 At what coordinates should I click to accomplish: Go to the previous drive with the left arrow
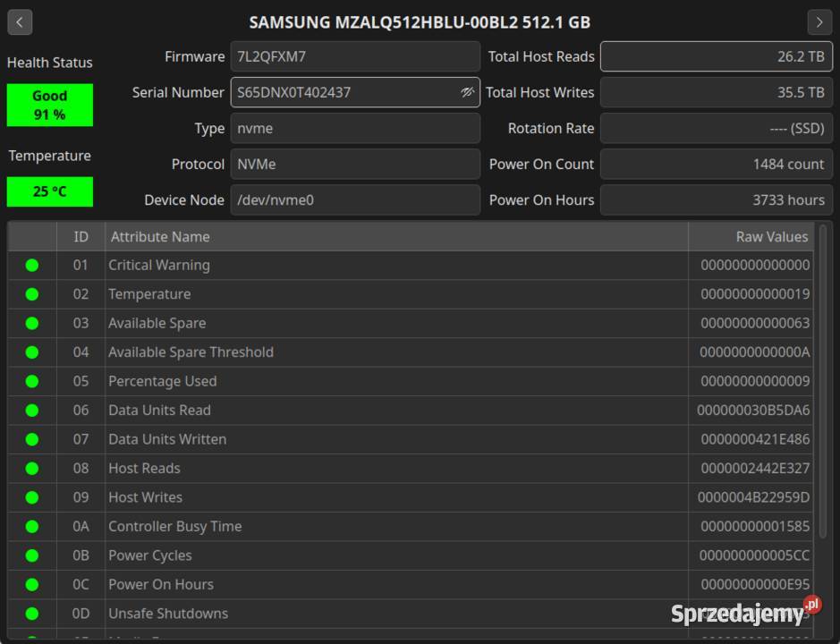20,22
